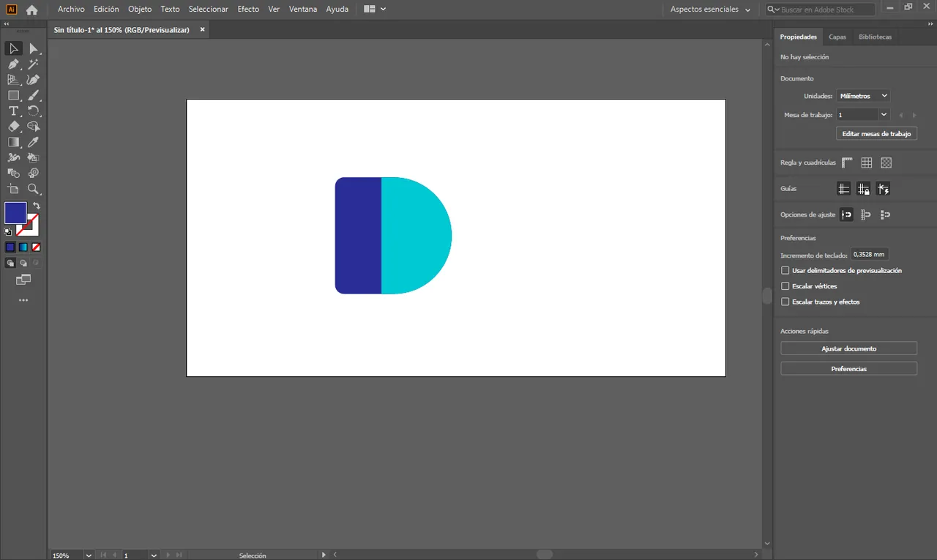937x560 pixels.
Task: Open the Unidades Milímetros dropdown
Action: click(x=863, y=96)
